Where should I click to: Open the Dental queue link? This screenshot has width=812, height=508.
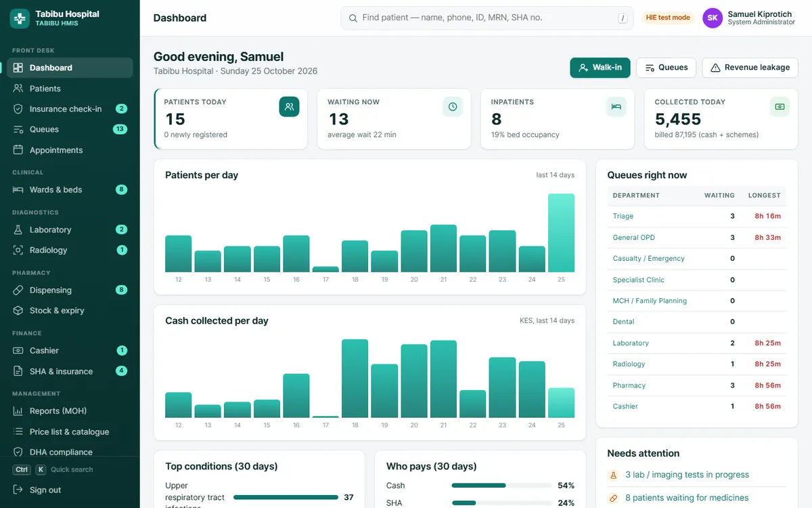624,322
